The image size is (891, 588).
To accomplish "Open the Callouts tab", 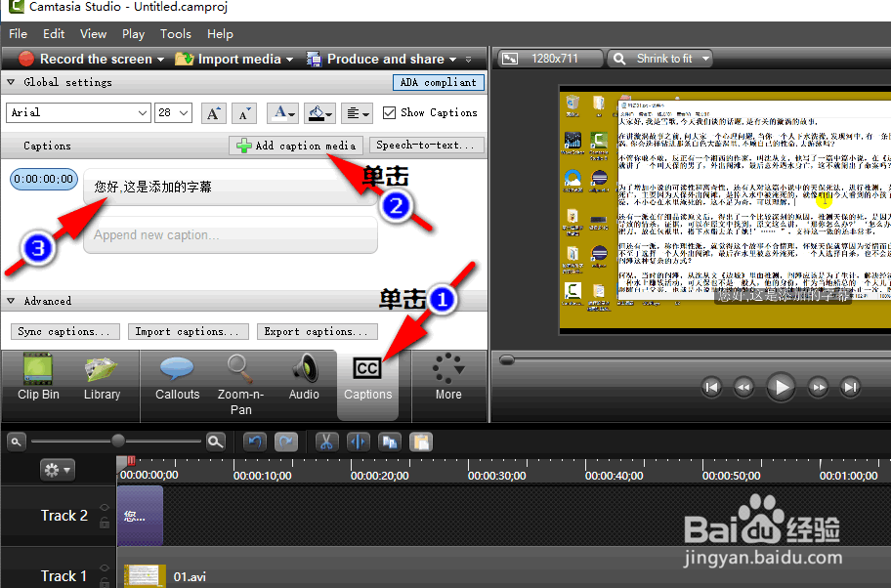I will 177,378.
